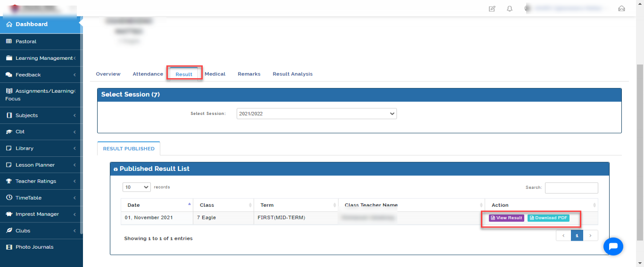Viewport: 644px width, 267px height.
Task: Go to page 1 in pagination
Action: click(x=577, y=235)
